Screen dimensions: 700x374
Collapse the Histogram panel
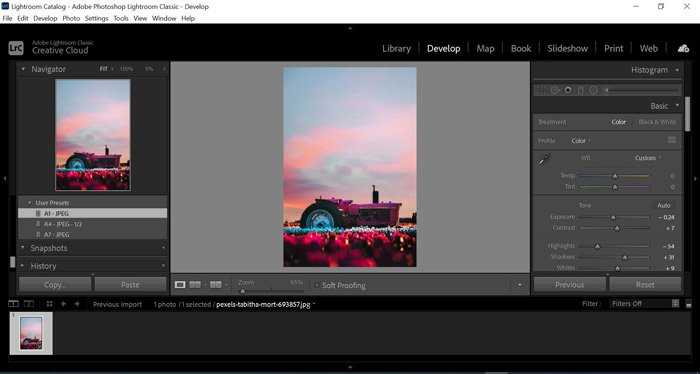point(677,70)
